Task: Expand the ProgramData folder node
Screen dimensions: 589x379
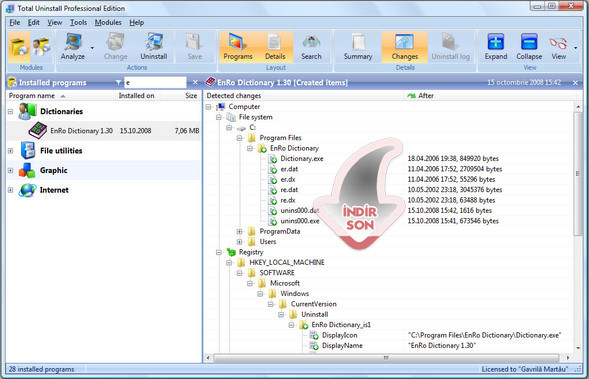Action: pyautogui.click(x=240, y=231)
